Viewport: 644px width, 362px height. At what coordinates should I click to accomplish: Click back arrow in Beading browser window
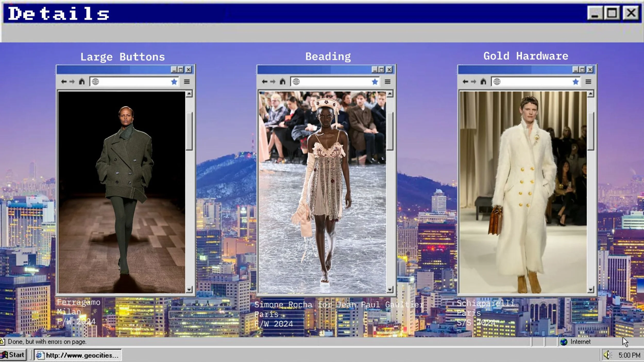point(265,82)
